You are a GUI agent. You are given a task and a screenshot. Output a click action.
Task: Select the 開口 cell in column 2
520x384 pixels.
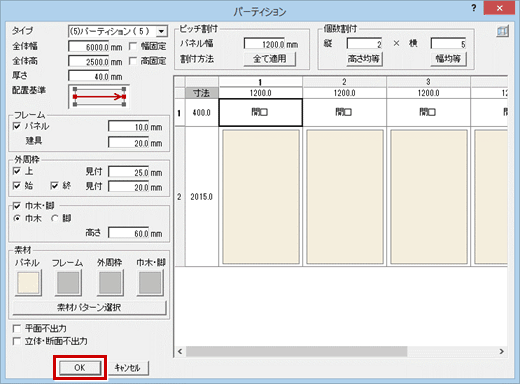344,112
